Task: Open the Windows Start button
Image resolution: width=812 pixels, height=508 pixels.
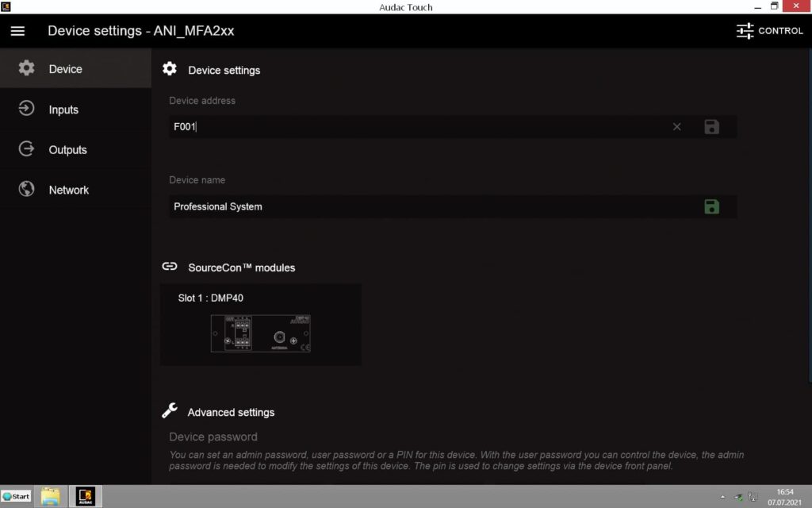Action: click(x=16, y=497)
